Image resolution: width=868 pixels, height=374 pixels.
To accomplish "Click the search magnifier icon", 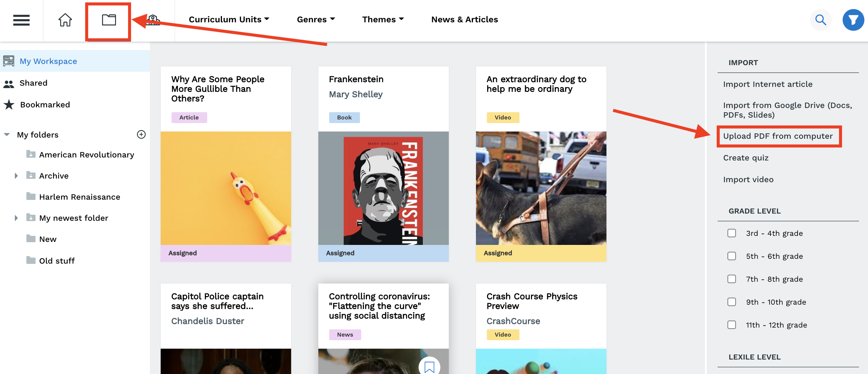I will (821, 20).
